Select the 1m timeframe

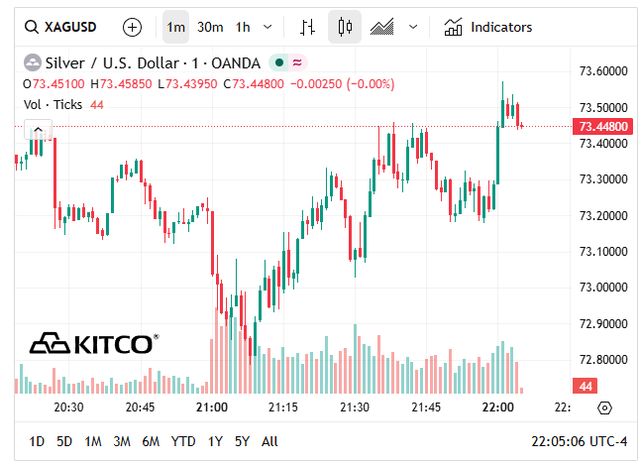(175, 27)
